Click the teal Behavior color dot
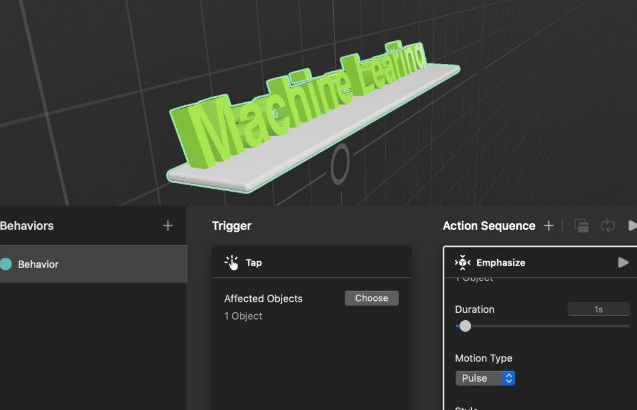Screen dimensions: 637x410 point(6,264)
